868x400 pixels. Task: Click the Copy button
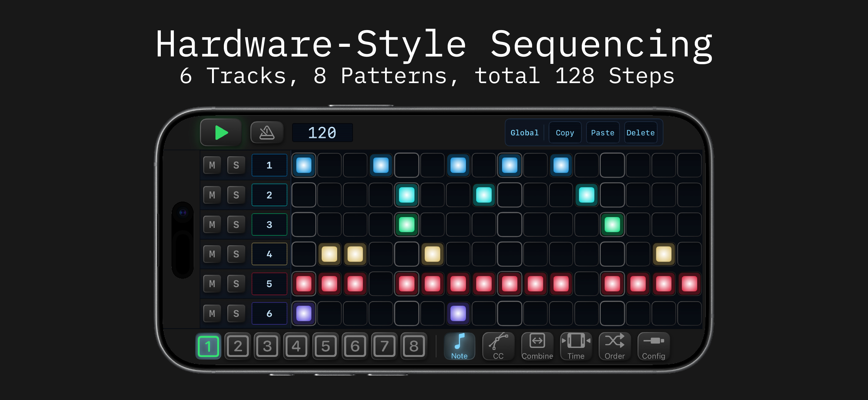[x=565, y=133]
